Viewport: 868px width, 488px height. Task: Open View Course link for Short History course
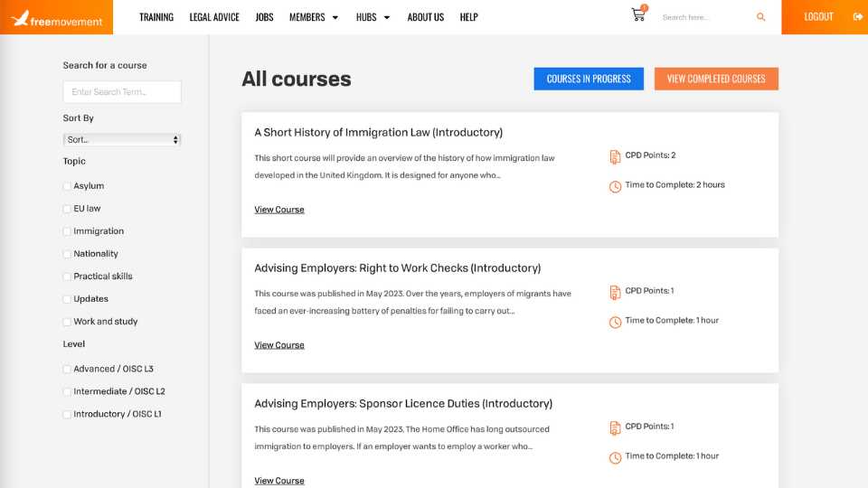279,210
